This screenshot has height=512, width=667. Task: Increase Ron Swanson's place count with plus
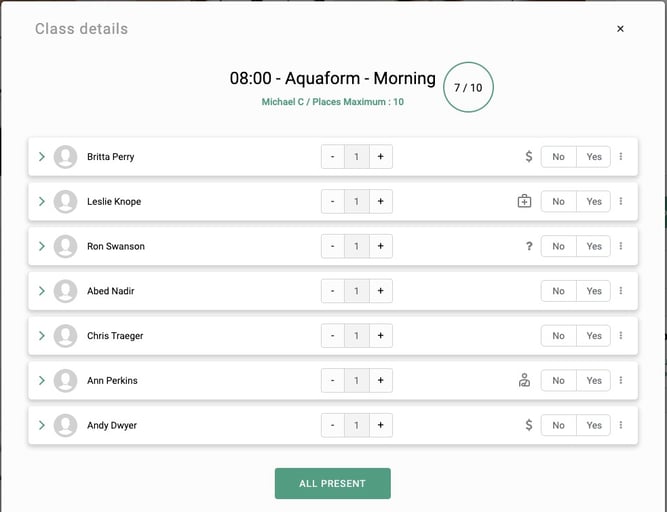pyautogui.click(x=380, y=246)
